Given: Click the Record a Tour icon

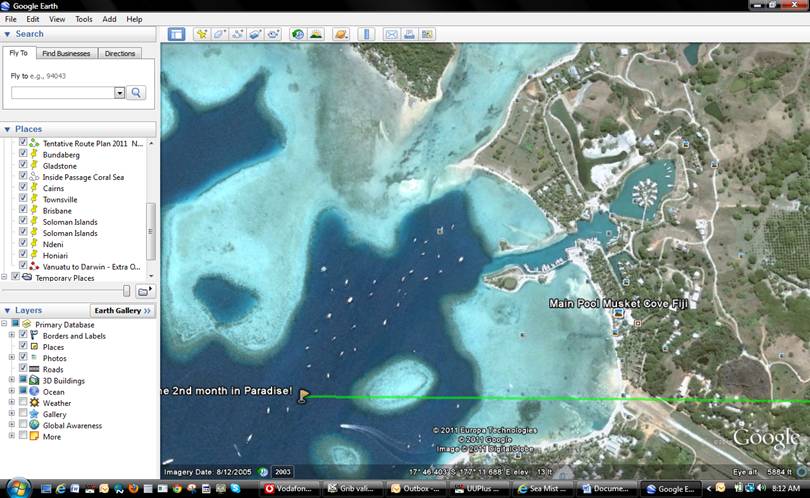Looking at the screenshot, I should (273, 35).
